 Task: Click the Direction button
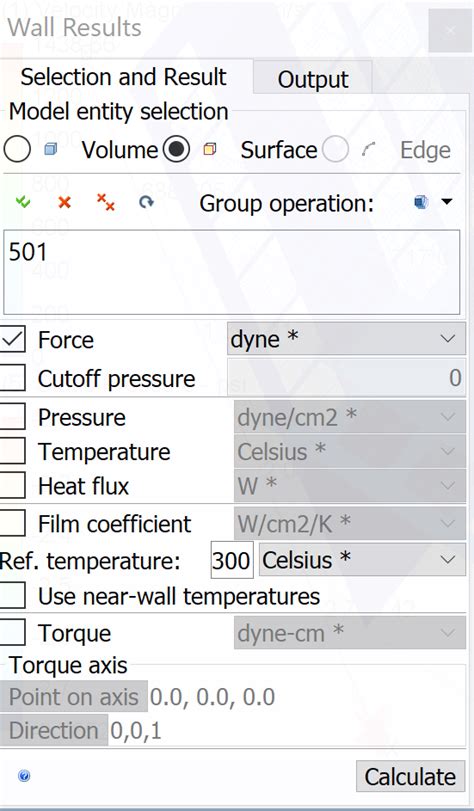pyautogui.click(x=54, y=730)
